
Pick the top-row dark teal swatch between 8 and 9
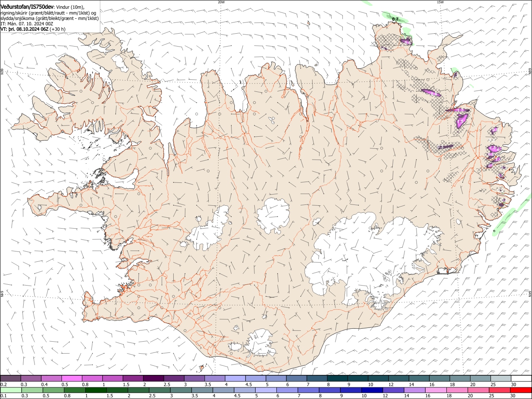337,378
